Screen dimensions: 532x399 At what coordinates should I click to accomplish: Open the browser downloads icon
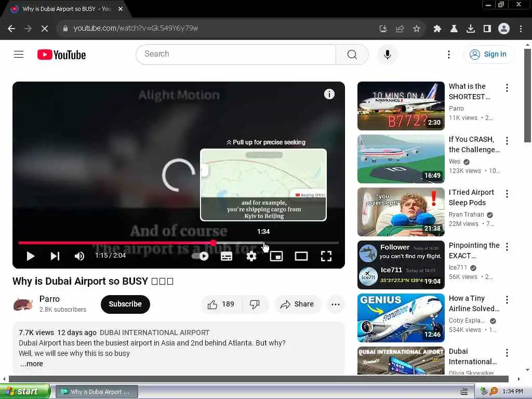470,29
